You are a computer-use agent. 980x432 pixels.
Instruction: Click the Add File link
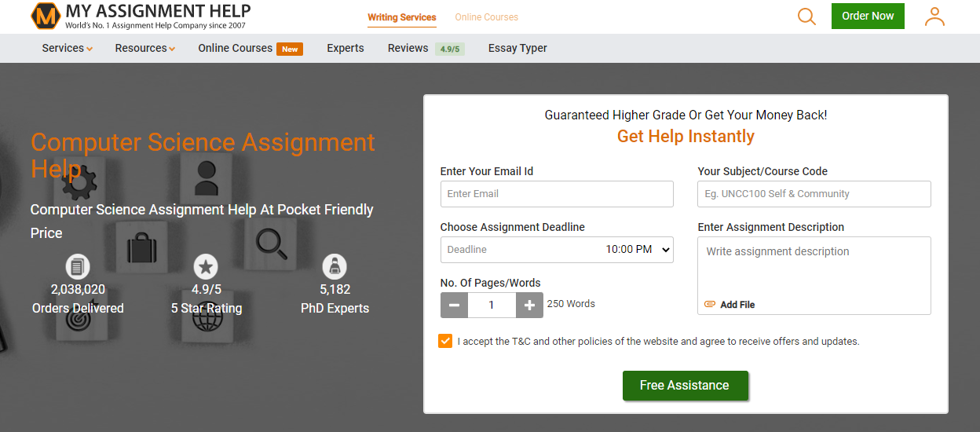coord(737,305)
